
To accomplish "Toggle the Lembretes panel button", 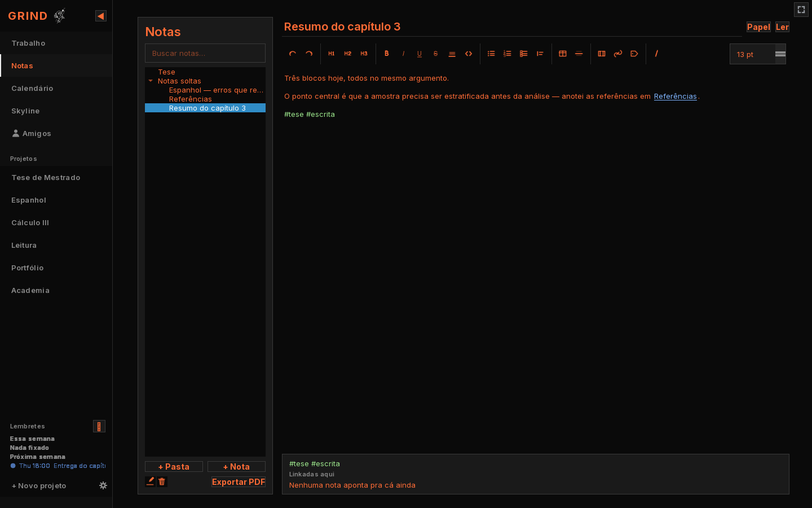I will coord(99,426).
